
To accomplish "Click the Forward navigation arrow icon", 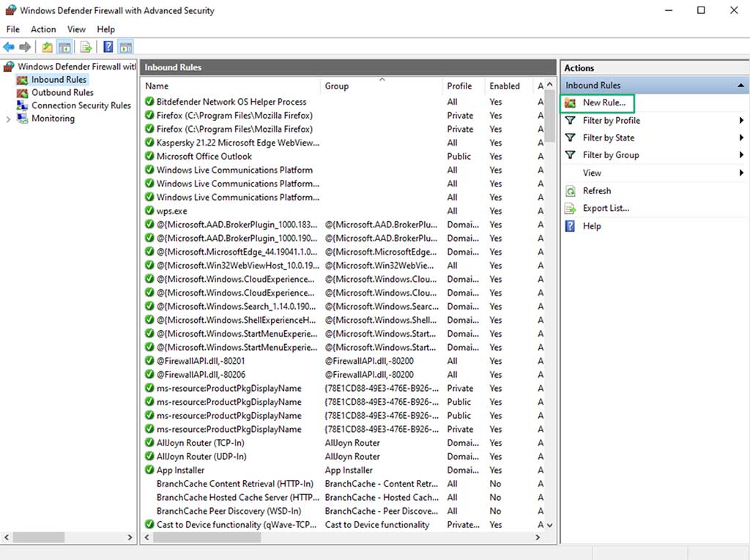I will [24, 46].
